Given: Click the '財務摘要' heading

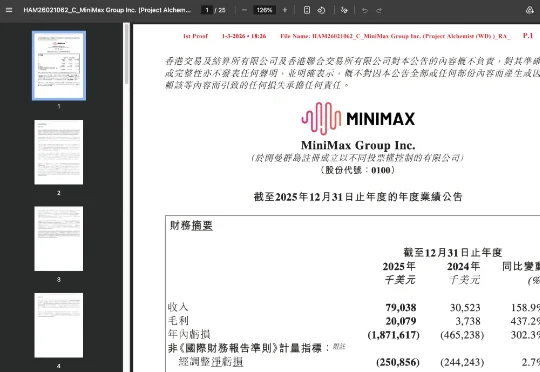Looking at the screenshot, I should tap(191, 226).
